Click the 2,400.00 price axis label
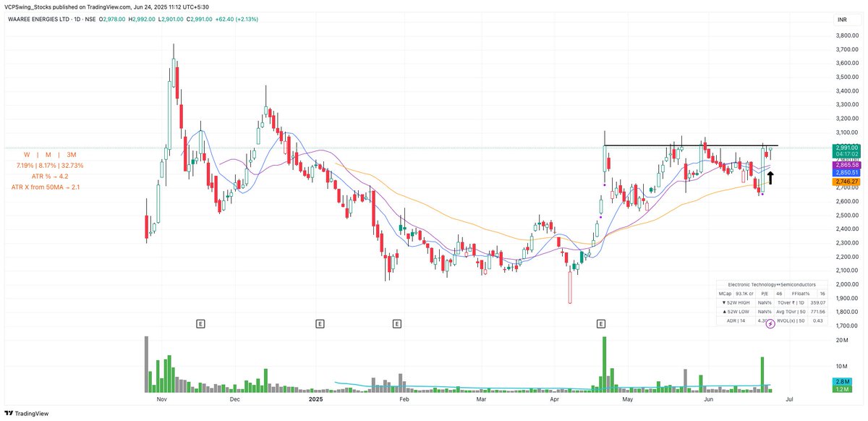Screen dimensions: 868x421 click(847, 229)
